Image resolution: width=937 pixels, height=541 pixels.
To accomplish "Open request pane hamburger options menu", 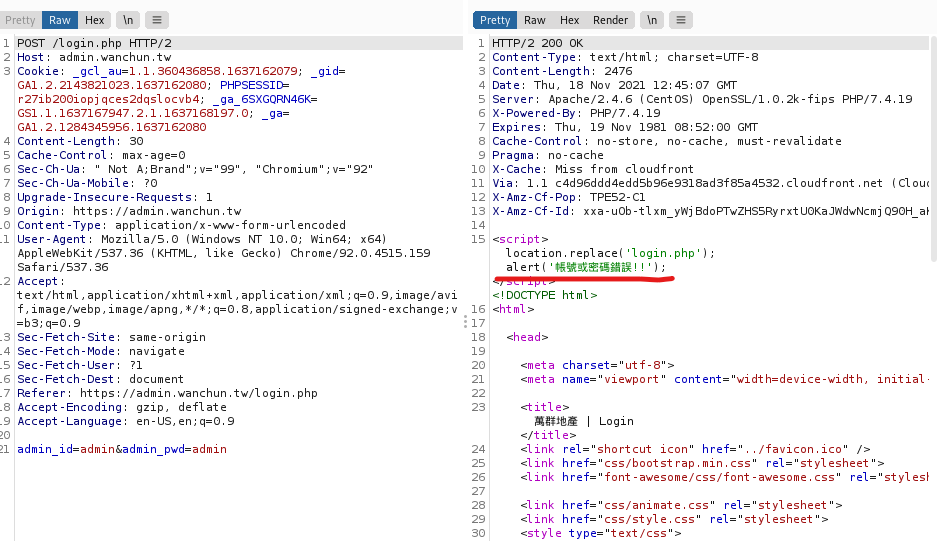I will (157, 20).
